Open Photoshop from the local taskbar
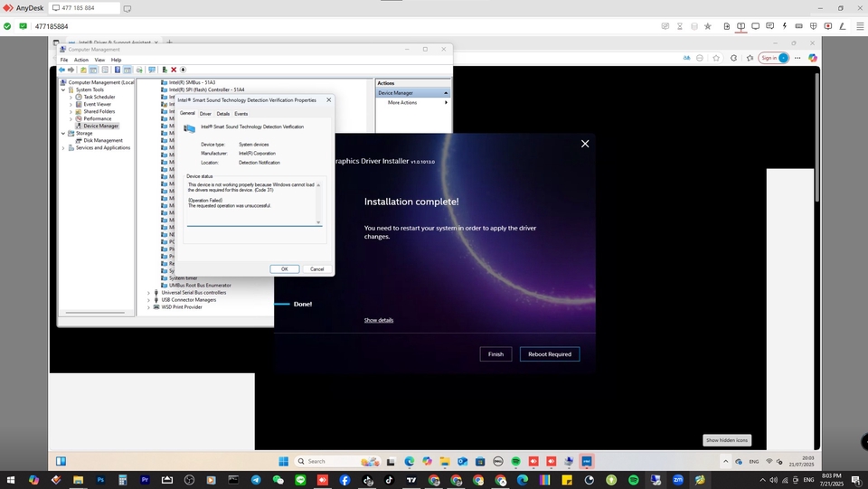This screenshot has height=489, width=868. (100, 480)
